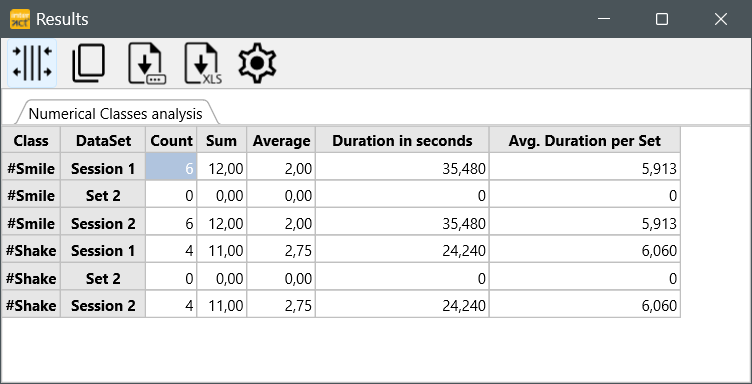This screenshot has width=752, height=384.
Task: Select the Numerical Classes analysis tab
Action: [116, 114]
